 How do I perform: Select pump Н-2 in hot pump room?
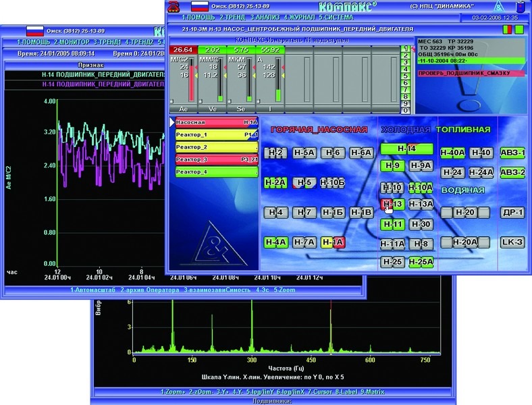point(275,153)
